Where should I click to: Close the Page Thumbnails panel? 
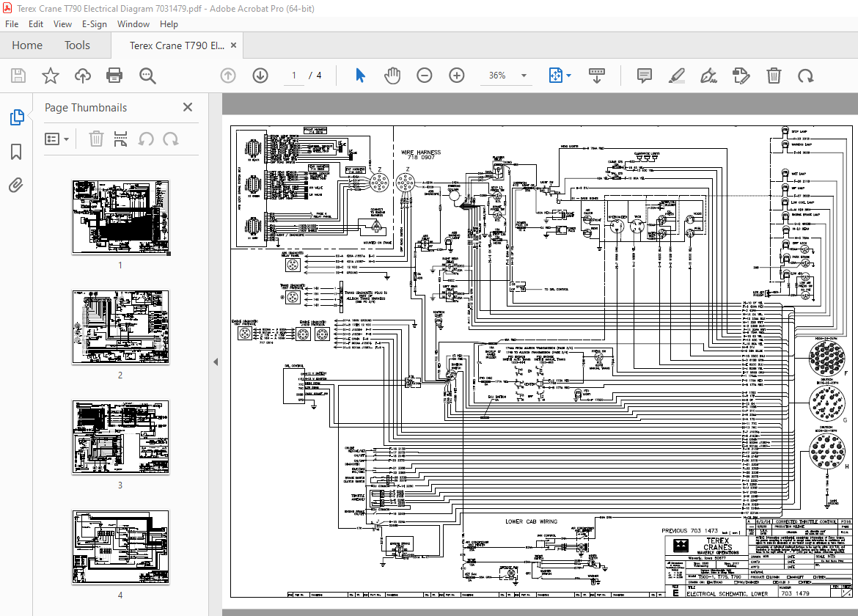click(x=188, y=107)
